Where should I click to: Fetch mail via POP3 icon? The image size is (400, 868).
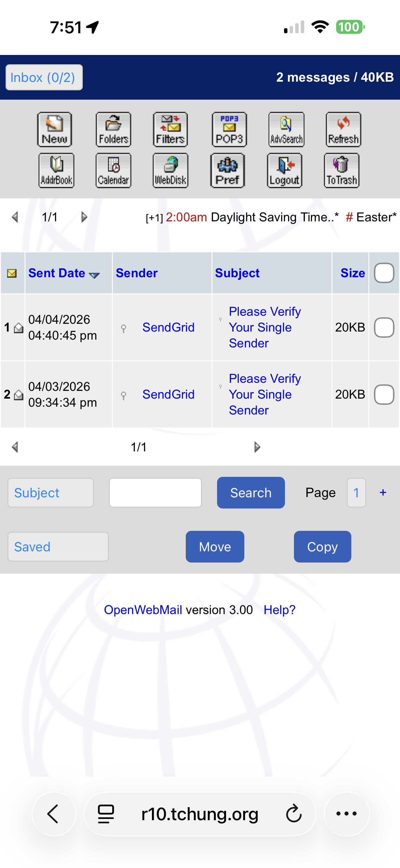229,130
